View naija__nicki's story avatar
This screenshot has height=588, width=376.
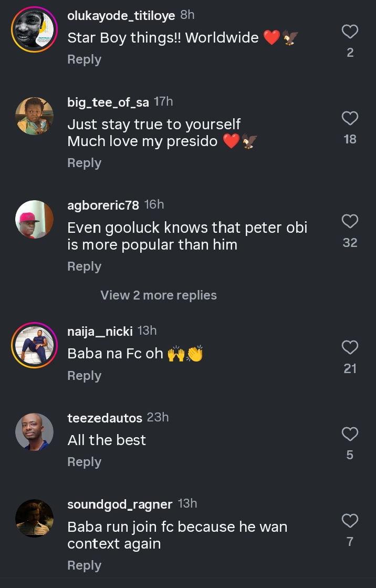coord(34,345)
